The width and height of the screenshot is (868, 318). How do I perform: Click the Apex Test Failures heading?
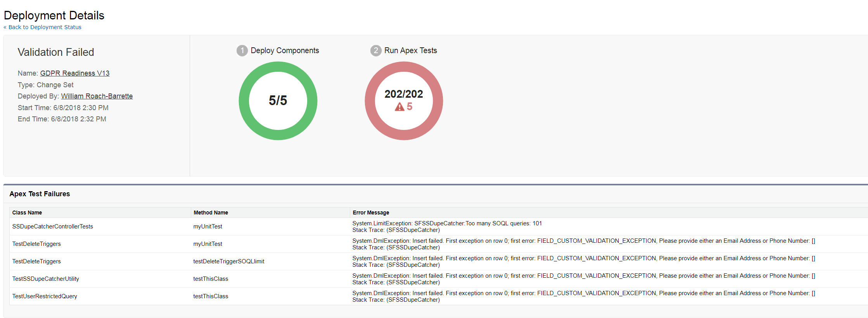pyautogui.click(x=40, y=194)
